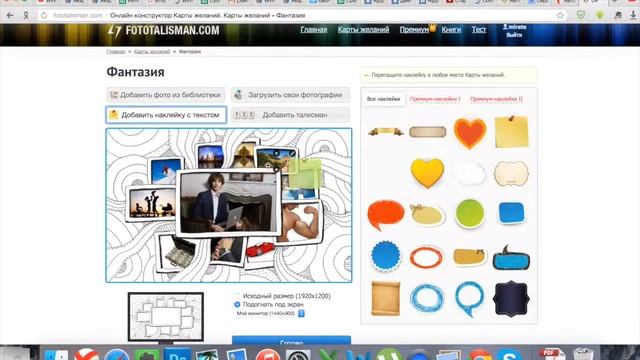The image size is (640, 360).
Task: Click the blue Готово button
Action: point(291,340)
